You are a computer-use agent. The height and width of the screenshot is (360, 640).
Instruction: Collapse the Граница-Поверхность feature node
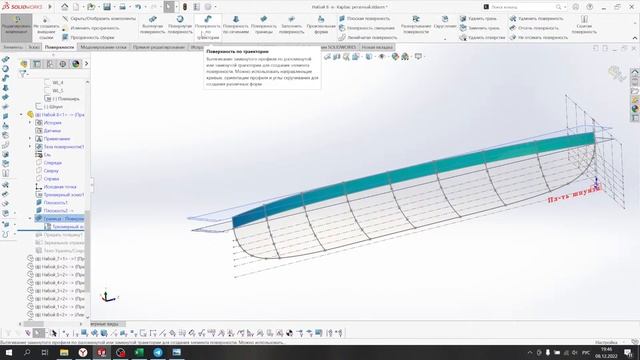[x=30, y=218]
